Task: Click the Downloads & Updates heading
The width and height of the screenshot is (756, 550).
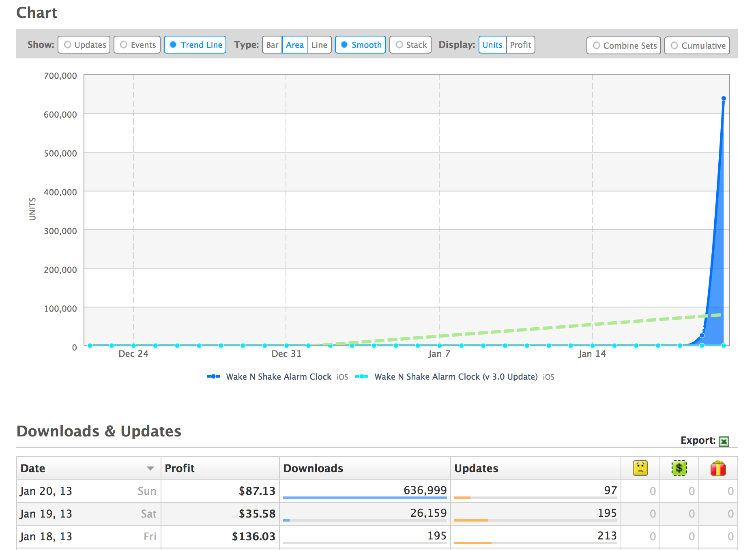Action: pyautogui.click(x=99, y=431)
